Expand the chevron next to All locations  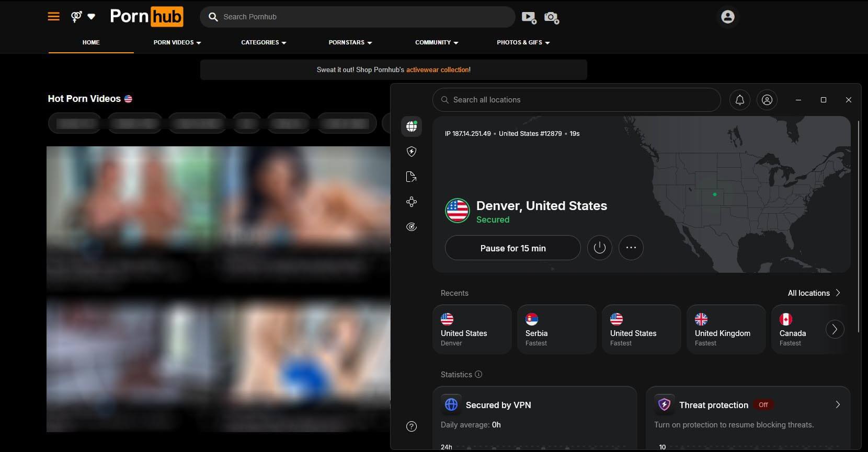pos(838,293)
